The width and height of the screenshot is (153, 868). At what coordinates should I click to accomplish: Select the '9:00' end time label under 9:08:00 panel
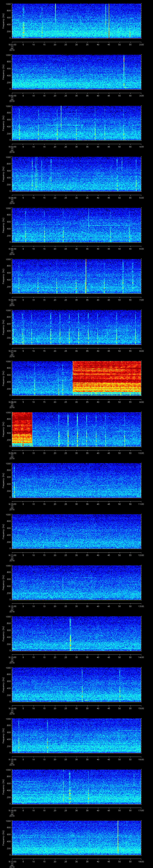point(141,402)
